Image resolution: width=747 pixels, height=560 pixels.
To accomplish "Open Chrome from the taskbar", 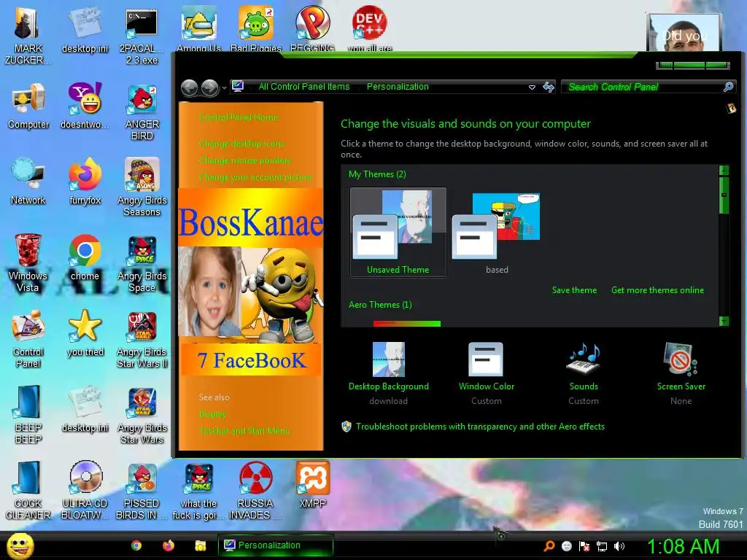I will pos(136,545).
